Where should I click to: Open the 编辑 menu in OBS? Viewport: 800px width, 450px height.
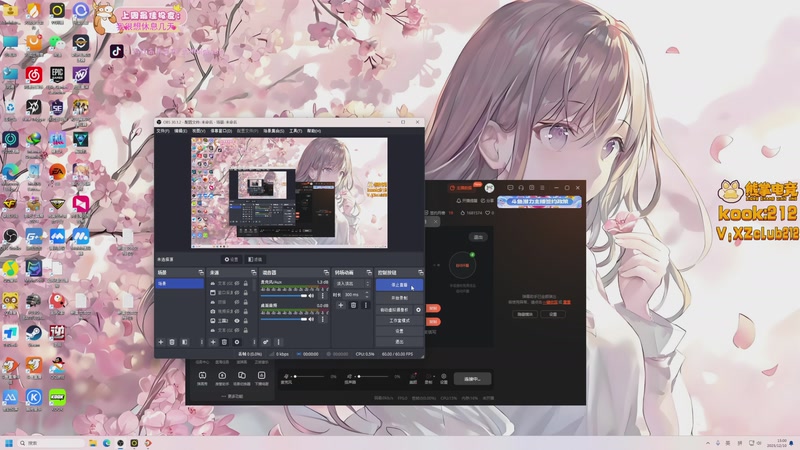[181, 131]
